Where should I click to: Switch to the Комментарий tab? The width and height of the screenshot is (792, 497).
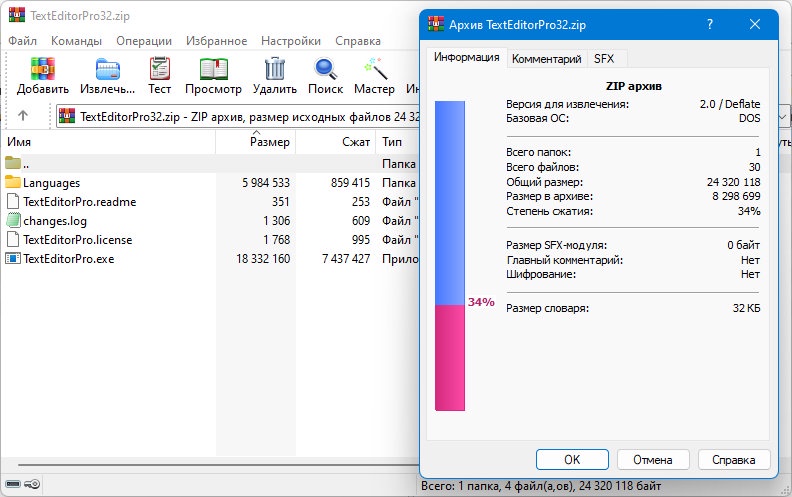(x=547, y=59)
